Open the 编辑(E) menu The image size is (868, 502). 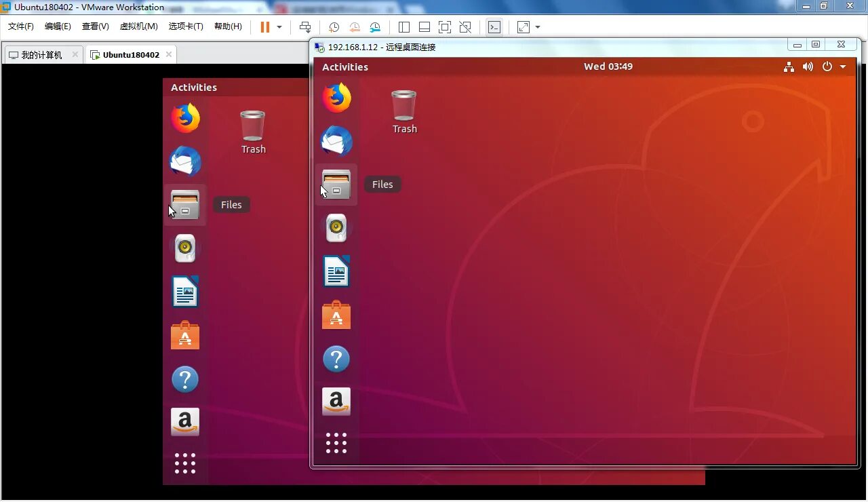pos(58,26)
